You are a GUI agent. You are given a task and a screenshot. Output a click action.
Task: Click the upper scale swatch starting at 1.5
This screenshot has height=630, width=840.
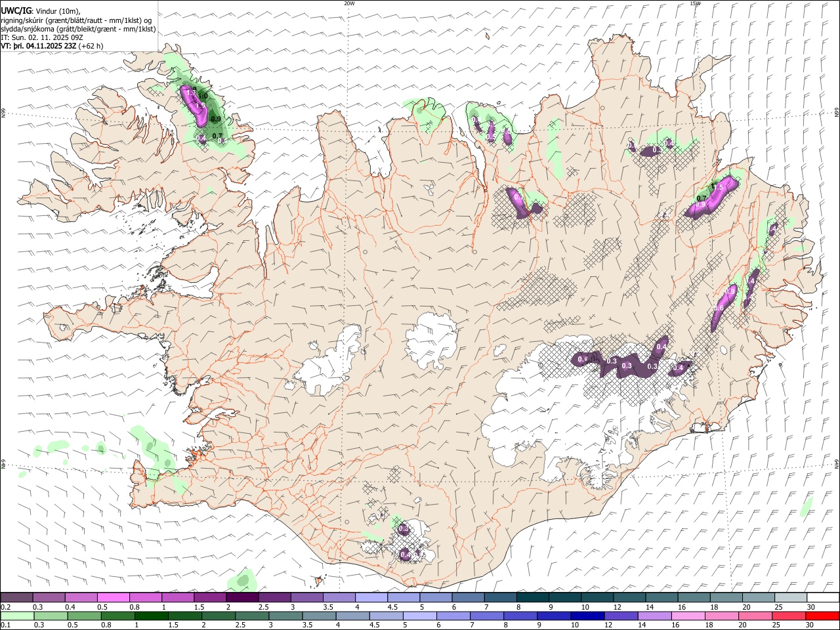click(x=210, y=597)
